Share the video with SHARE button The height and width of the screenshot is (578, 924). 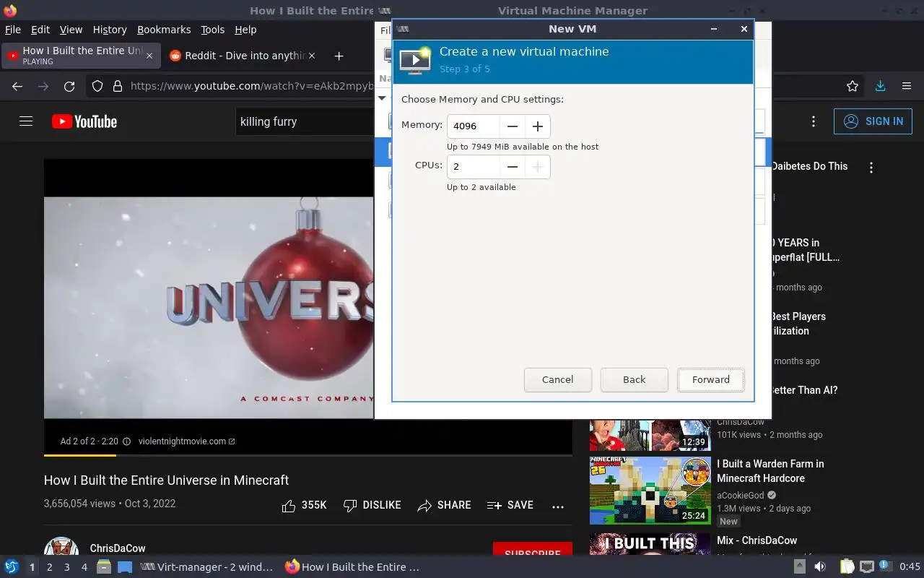click(444, 506)
